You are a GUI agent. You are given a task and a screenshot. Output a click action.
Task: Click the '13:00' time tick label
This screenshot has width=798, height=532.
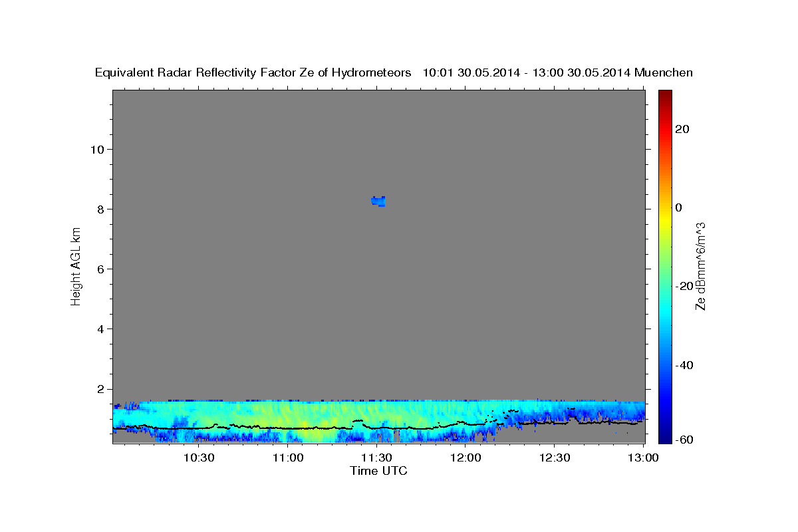click(x=644, y=458)
